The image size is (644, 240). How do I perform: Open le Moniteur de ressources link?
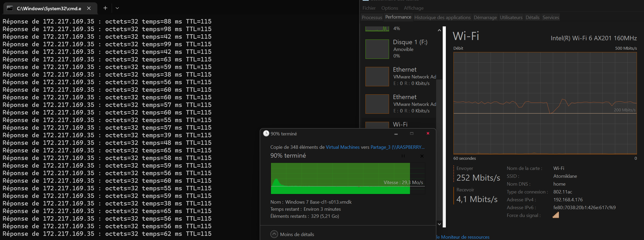[x=462, y=237]
